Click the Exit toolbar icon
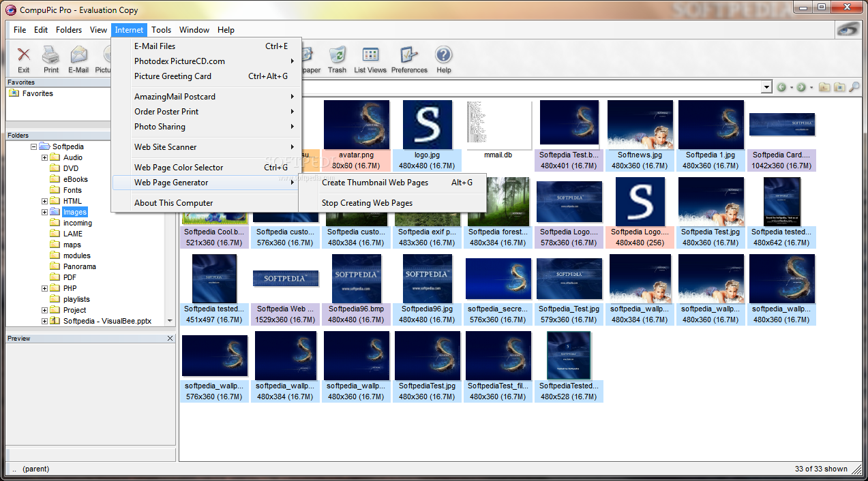 tap(24, 55)
